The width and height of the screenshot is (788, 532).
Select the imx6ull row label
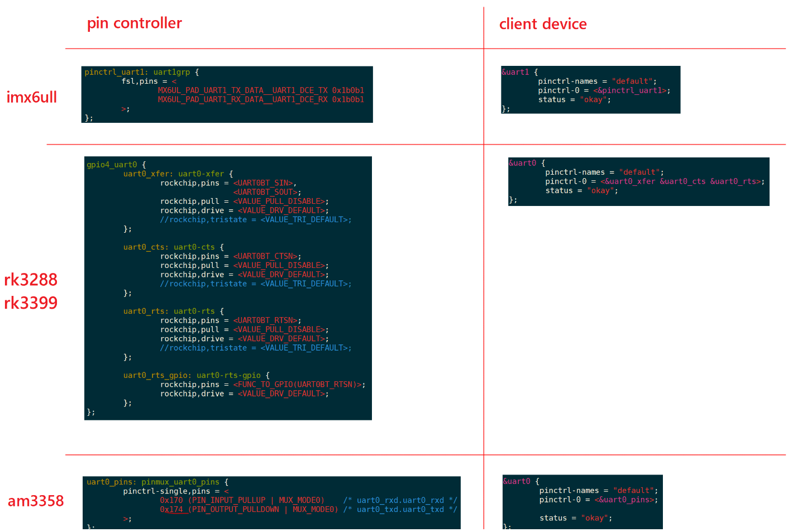[x=32, y=97]
